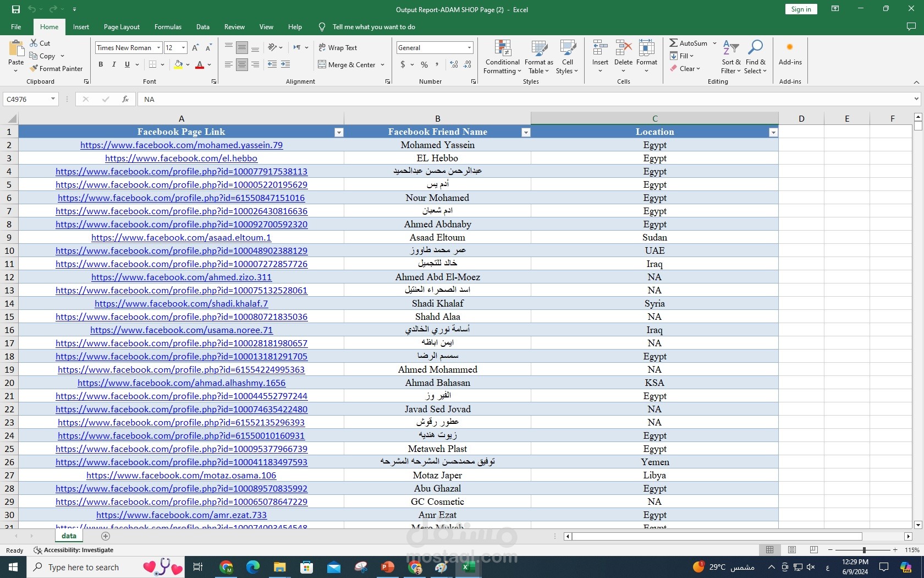924x578 pixels.
Task: Increase indent of cell content
Action: (285, 65)
